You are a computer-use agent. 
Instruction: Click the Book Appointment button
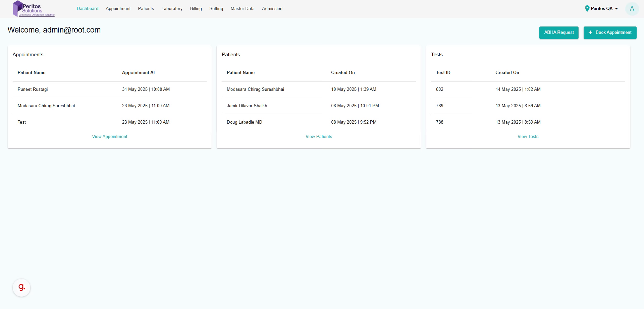pos(610,33)
